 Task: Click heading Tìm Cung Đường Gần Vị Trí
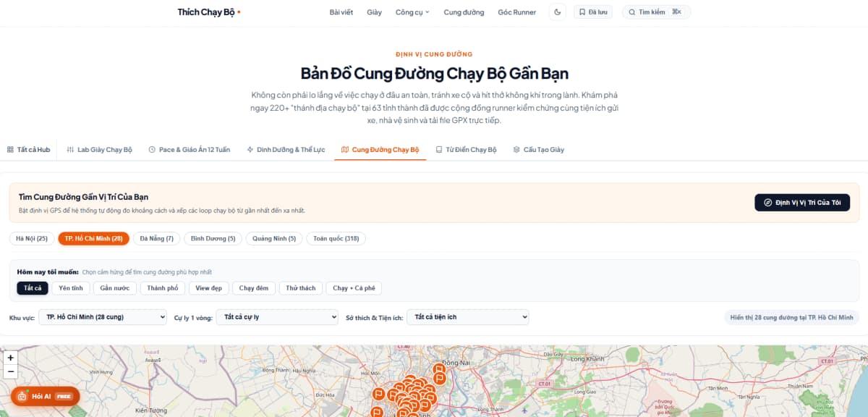[x=84, y=197]
